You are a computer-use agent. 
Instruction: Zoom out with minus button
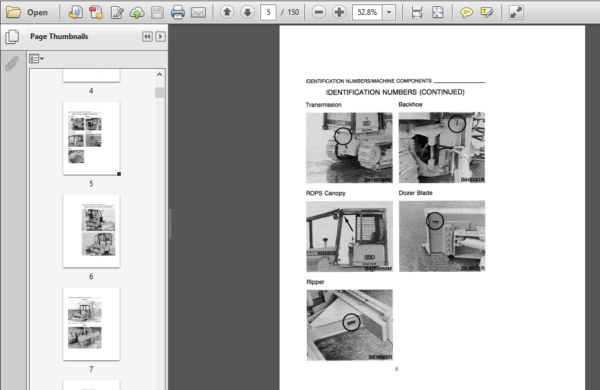coord(318,12)
